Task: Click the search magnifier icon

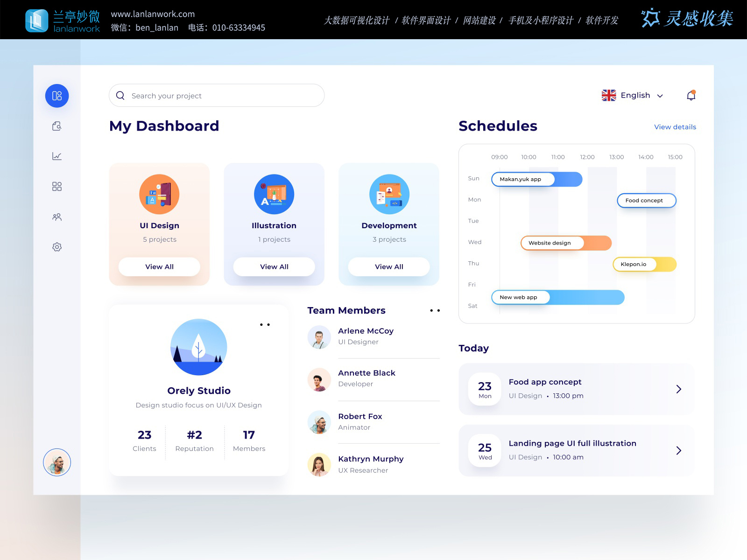Action: pyautogui.click(x=120, y=95)
